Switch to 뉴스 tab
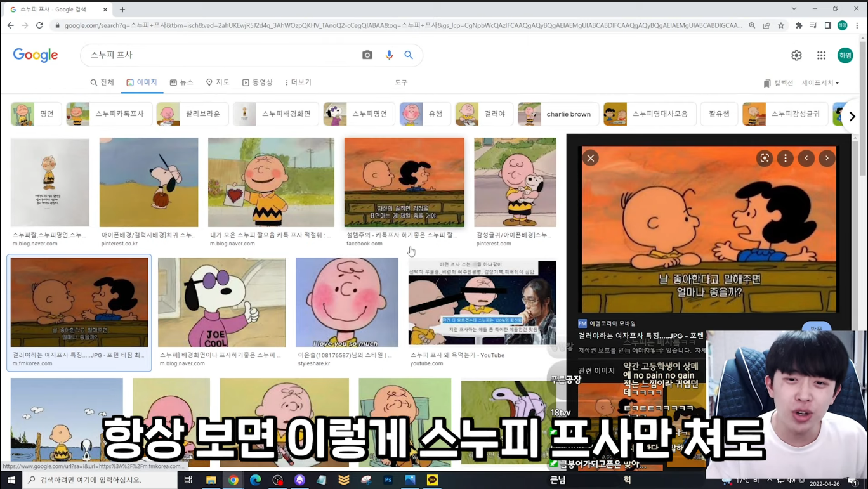 coord(181,82)
